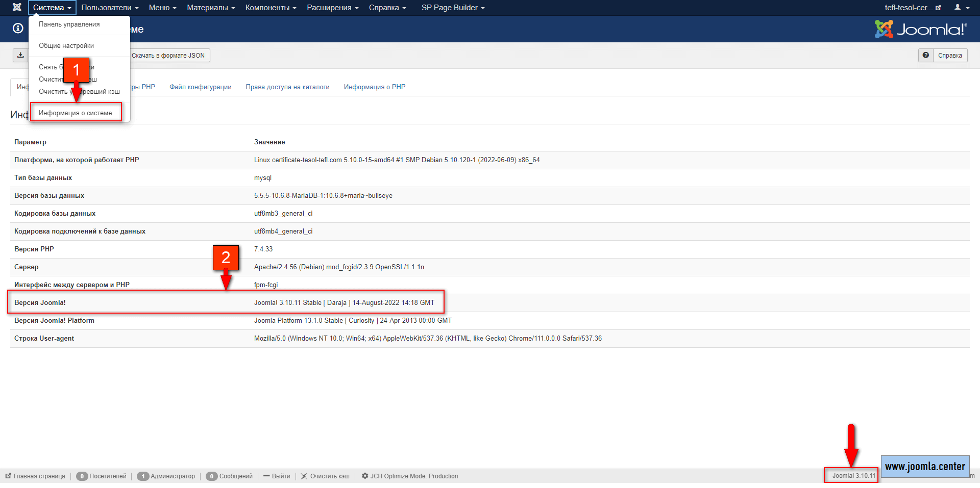Screen dimensions: 980x488
Task: Expand the Пользователи dropdown menu
Action: (110, 8)
